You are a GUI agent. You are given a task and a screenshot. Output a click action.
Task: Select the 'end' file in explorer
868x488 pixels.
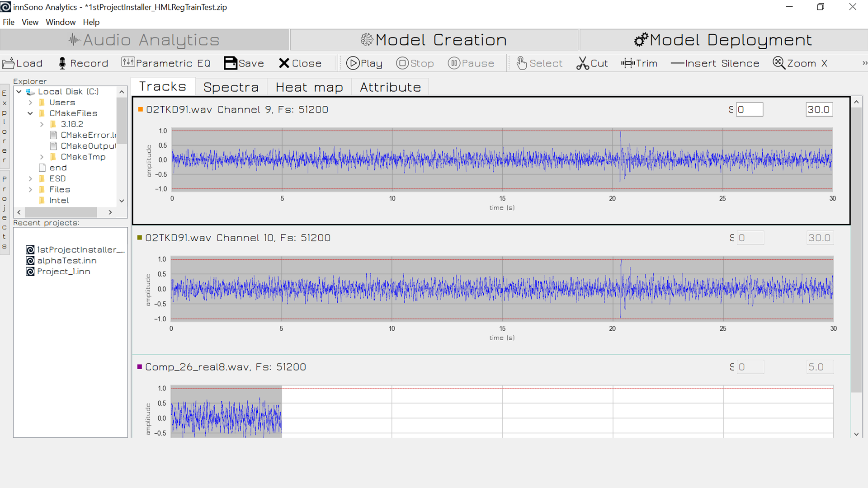tap(53, 168)
